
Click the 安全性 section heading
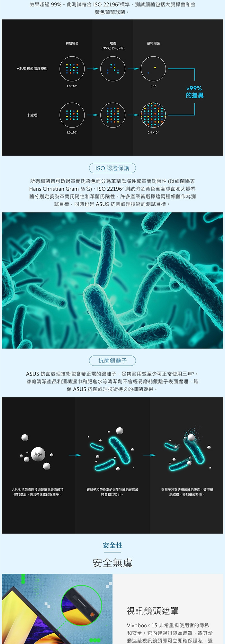pos(113,545)
